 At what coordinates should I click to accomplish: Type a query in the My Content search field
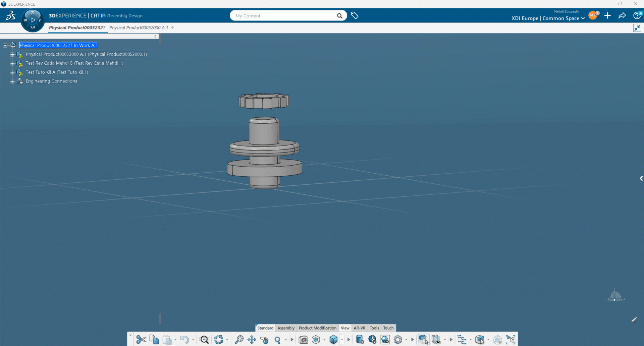pos(285,15)
